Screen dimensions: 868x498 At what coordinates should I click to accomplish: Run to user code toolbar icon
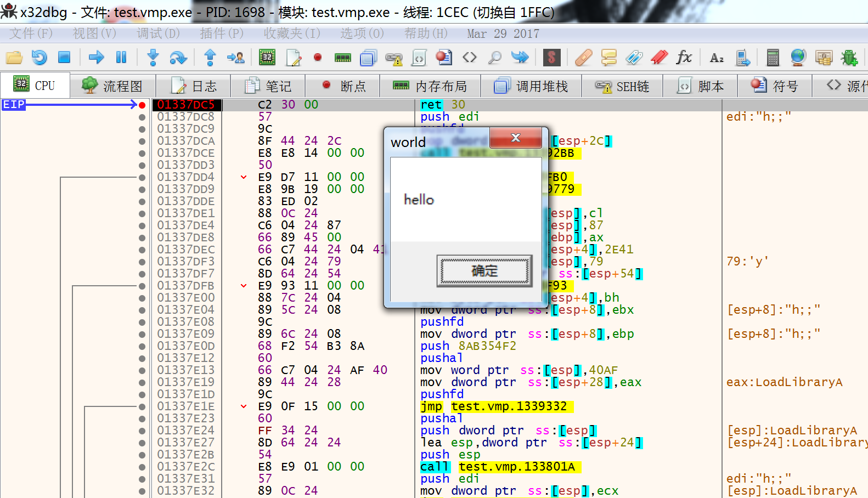[236, 57]
